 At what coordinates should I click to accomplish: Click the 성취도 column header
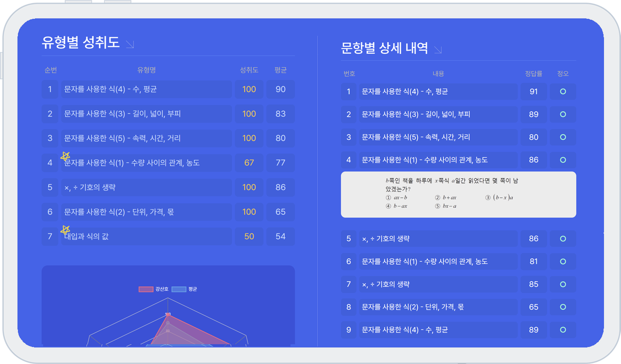tap(249, 70)
